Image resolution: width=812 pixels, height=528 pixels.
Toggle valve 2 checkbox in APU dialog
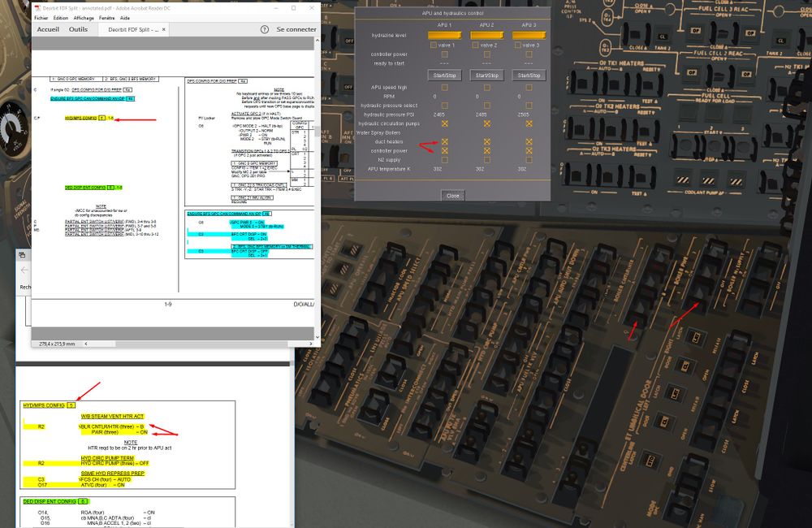click(475, 45)
